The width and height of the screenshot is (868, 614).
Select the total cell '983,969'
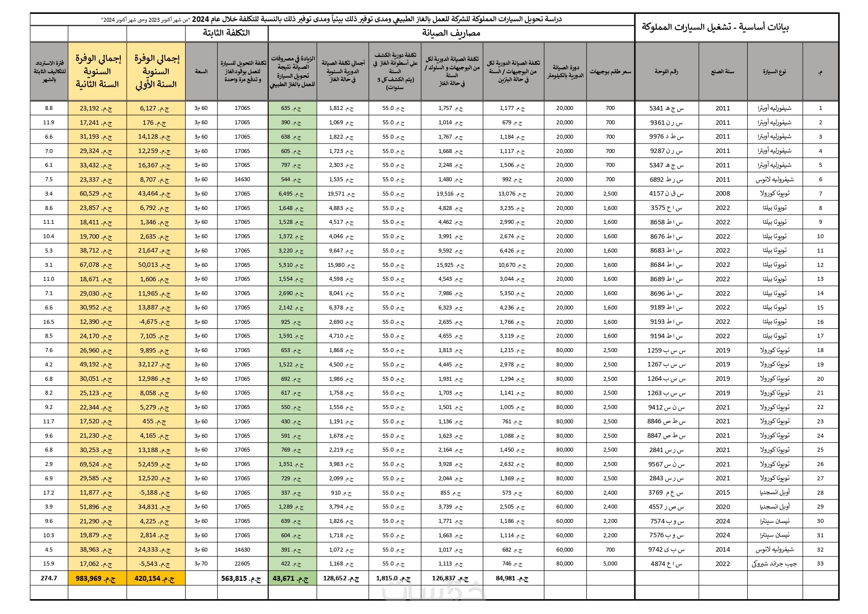click(x=97, y=578)
